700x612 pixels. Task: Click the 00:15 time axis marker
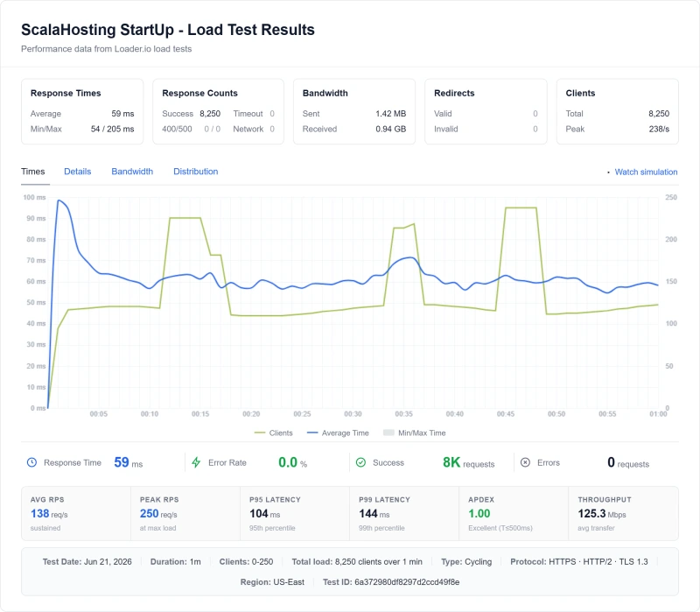[200, 414]
